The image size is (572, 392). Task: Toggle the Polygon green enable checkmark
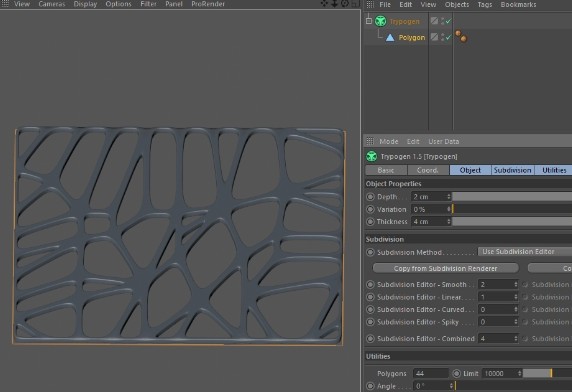coord(448,37)
